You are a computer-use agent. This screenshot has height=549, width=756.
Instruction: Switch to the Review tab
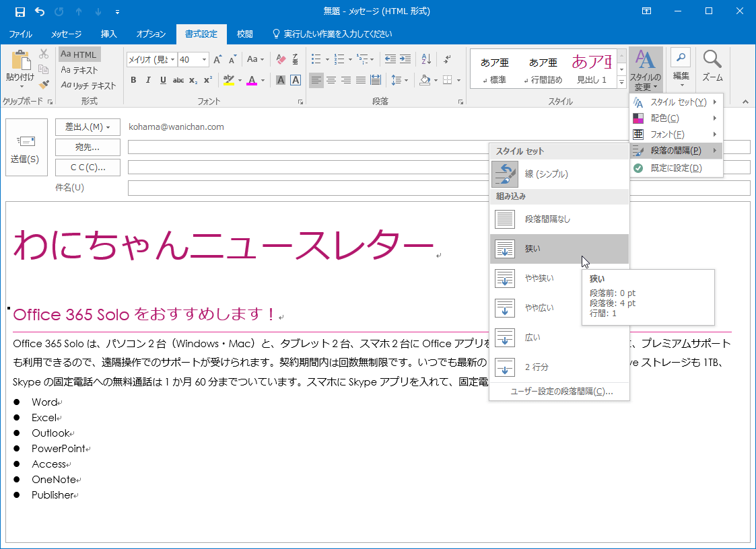(244, 34)
